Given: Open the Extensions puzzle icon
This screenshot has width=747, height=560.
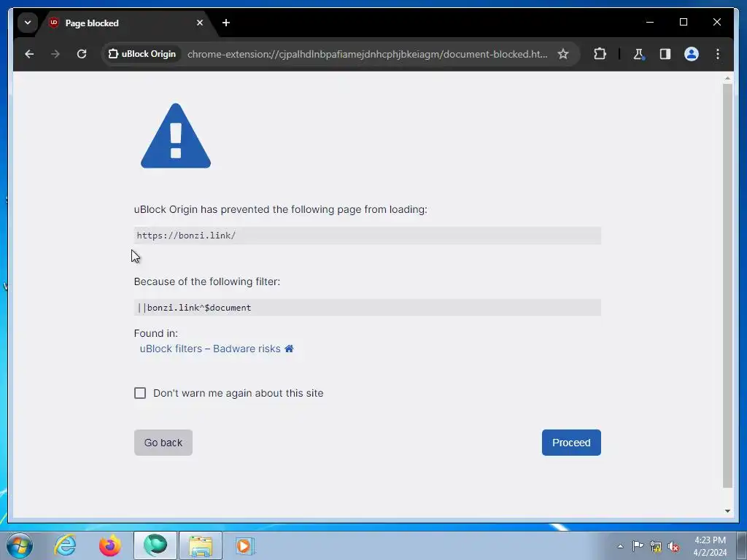Looking at the screenshot, I should click(x=600, y=54).
